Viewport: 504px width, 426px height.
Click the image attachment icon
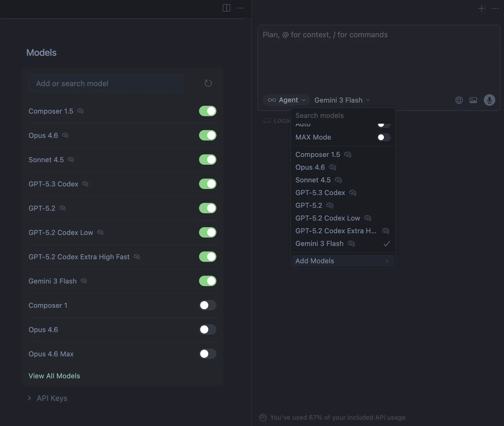[x=473, y=100]
